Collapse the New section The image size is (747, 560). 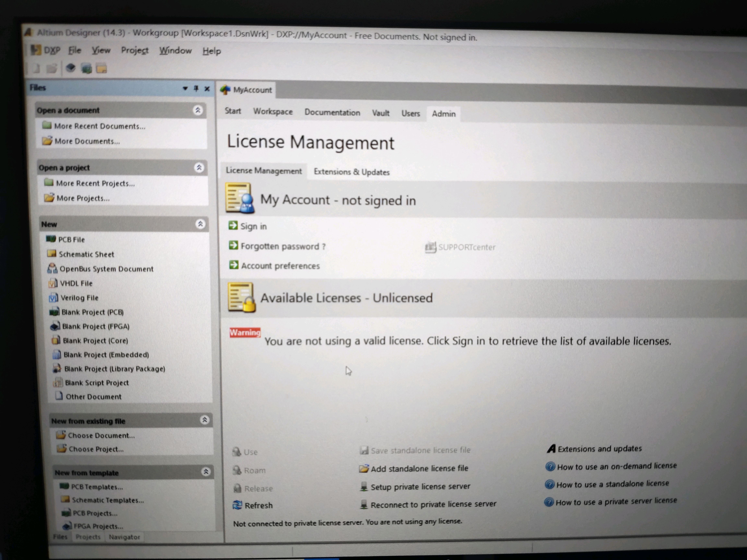(200, 224)
